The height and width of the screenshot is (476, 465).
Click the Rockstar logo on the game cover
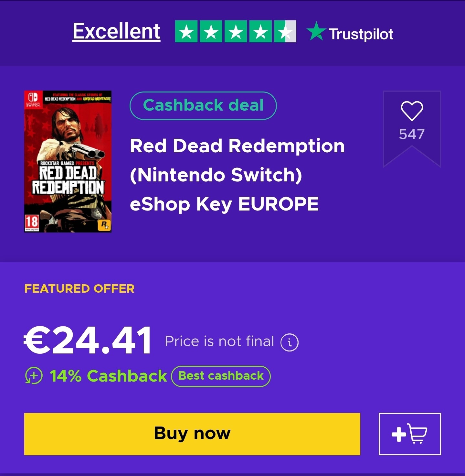(x=104, y=224)
